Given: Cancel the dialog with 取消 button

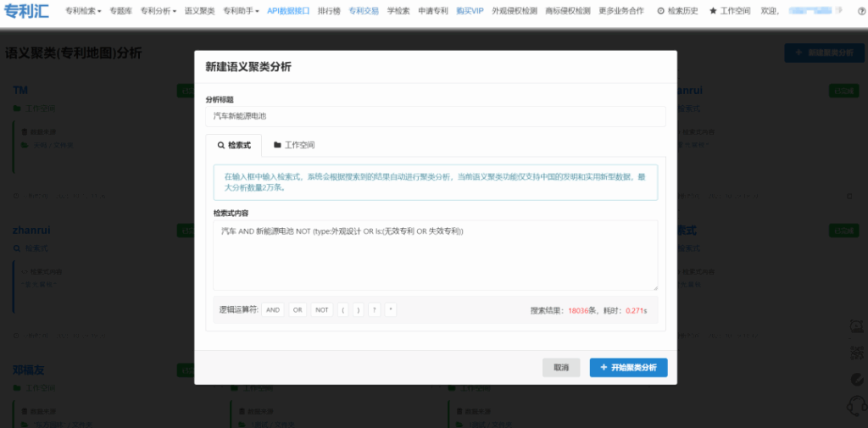Looking at the screenshot, I should 561,368.
